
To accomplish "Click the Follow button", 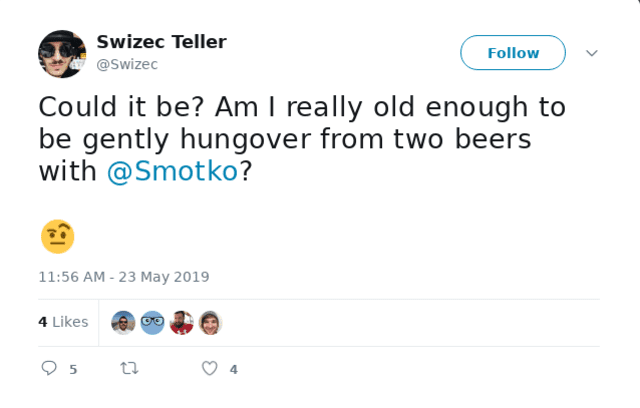I will click(x=513, y=53).
